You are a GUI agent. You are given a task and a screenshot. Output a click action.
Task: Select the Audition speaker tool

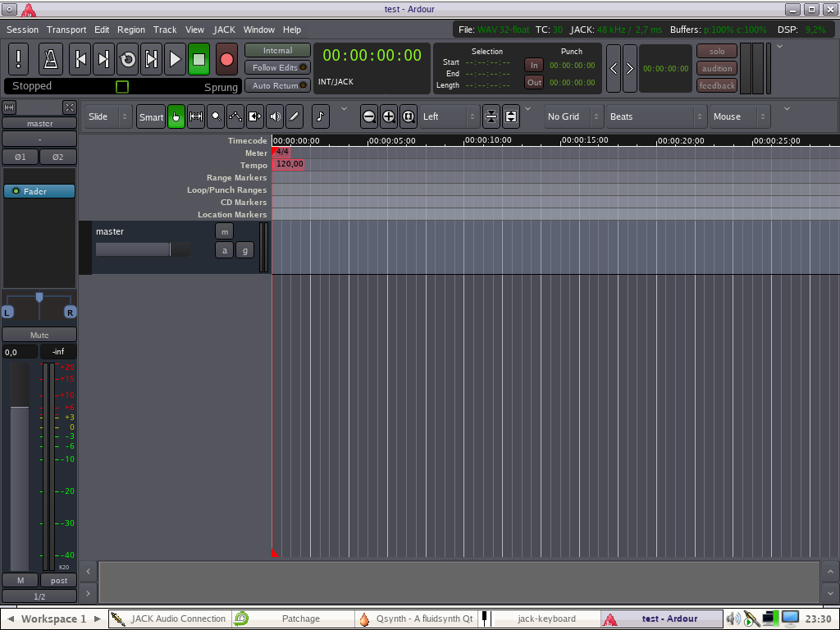point(275,116)
